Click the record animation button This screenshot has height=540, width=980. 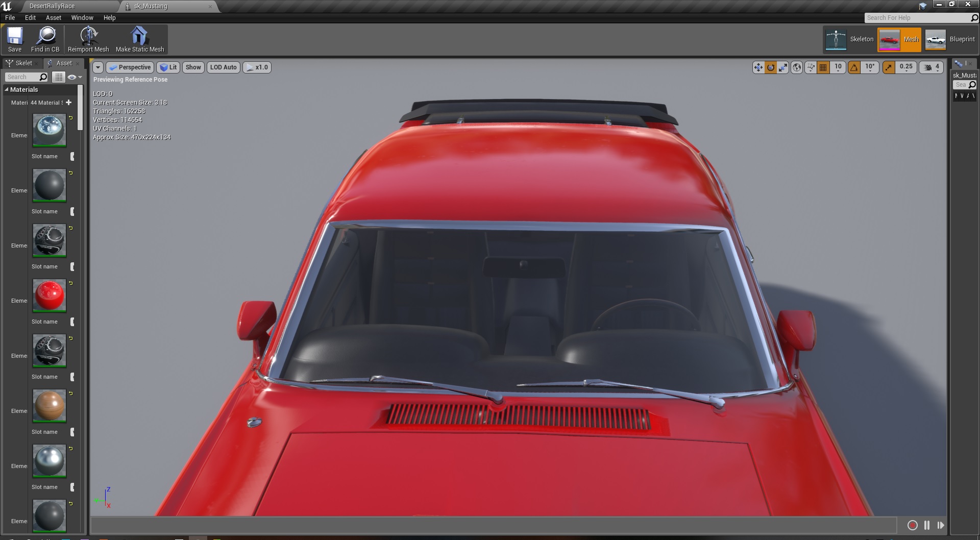913,525
